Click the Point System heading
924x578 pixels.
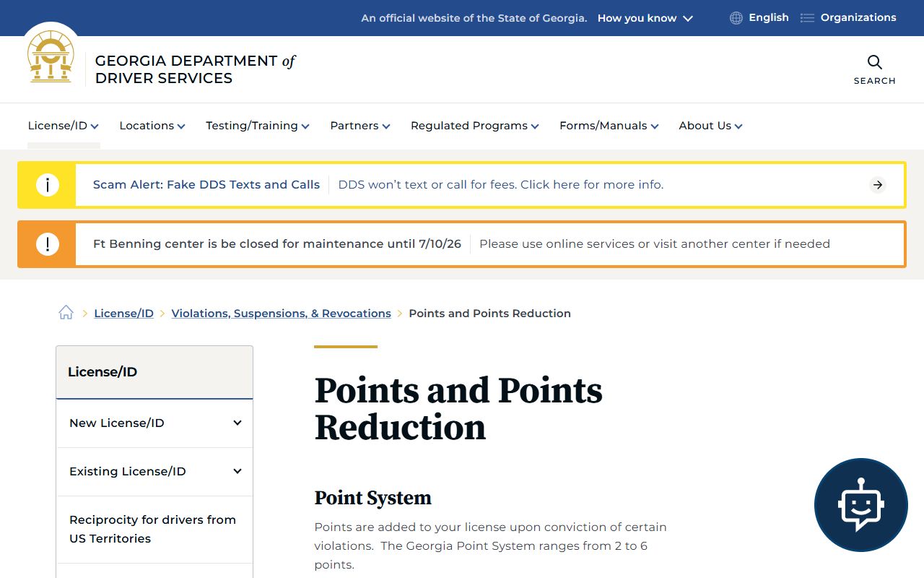tap(372, 498)
